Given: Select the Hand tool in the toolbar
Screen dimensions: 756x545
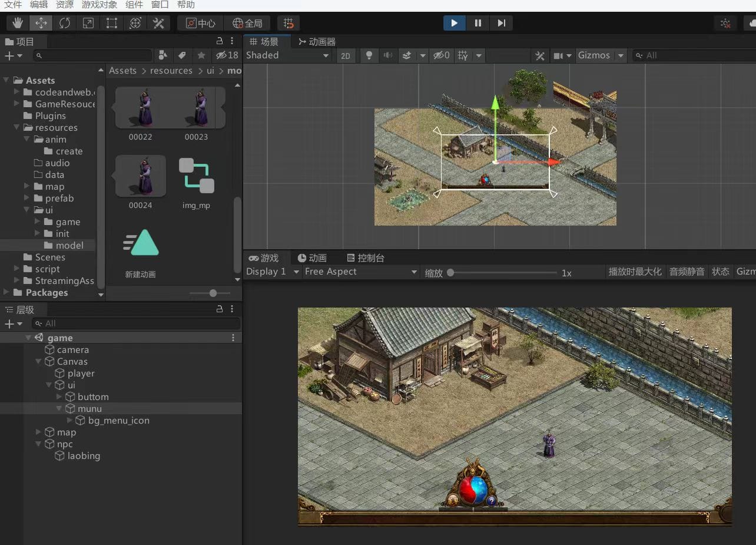Looking at the screenshot, I should pyautogui.click(x=18, y=23).
